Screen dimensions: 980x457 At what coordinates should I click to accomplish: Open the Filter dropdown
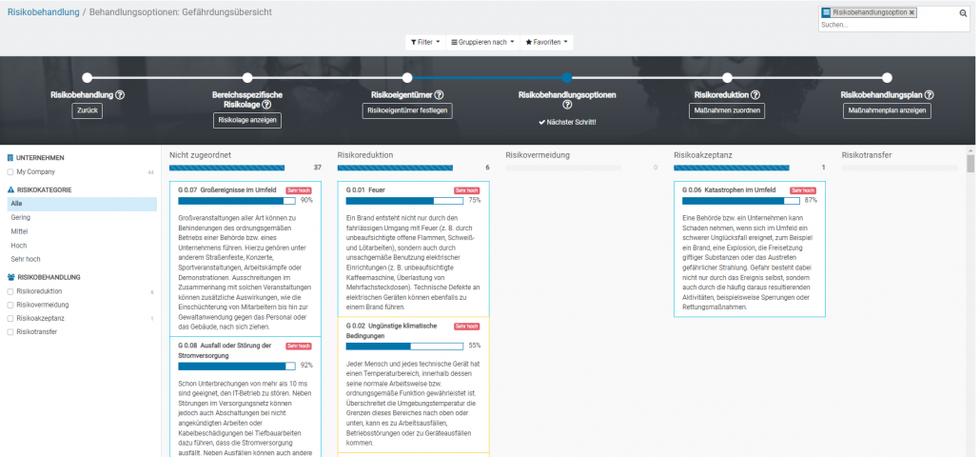click(424, 43)
